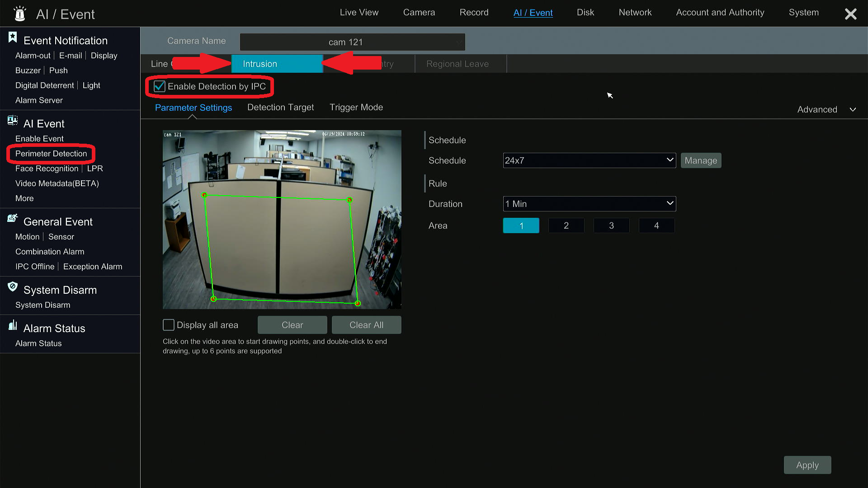Open the Duration dropdown
The height and width of the screenshot is (488, 868).
click(589, 204)
